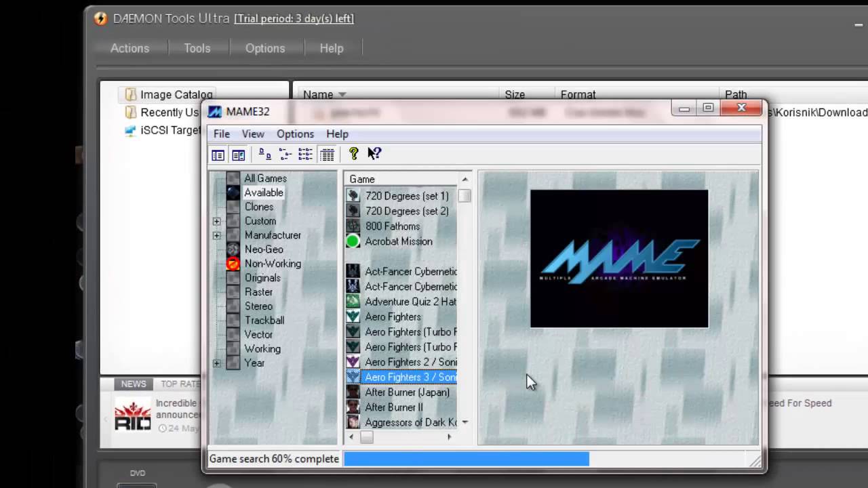
Task: Click Recently Used folder icon in DAEMON Tools
Action: [x=130, y=113]
